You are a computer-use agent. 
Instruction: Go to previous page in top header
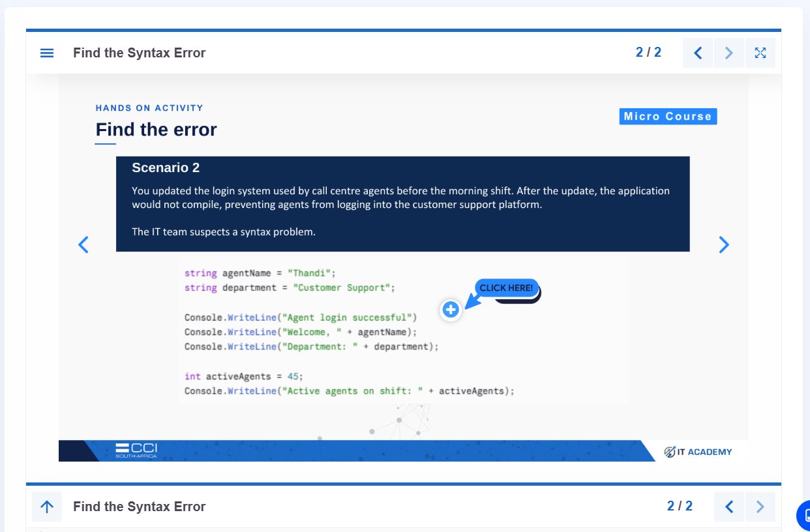point(698,53)
